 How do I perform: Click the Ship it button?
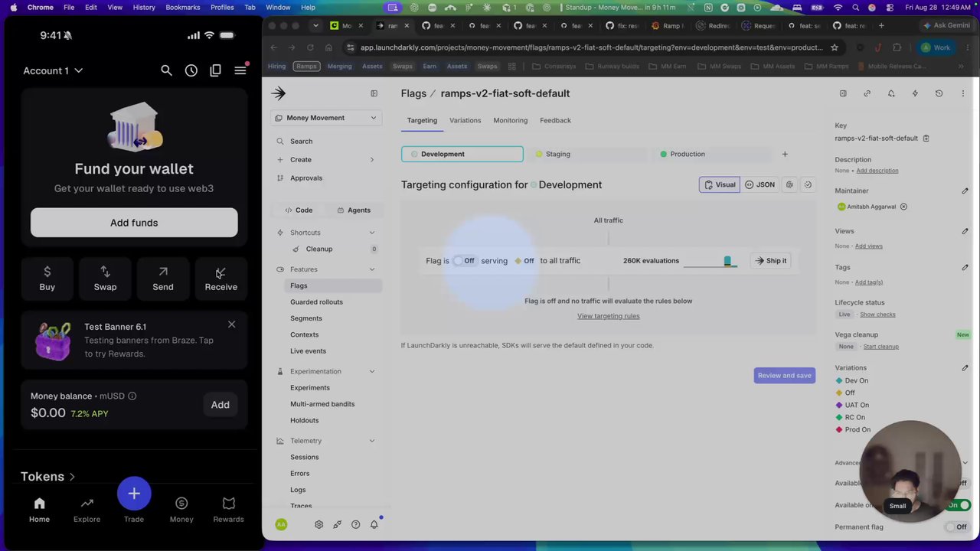click(771, 261)
